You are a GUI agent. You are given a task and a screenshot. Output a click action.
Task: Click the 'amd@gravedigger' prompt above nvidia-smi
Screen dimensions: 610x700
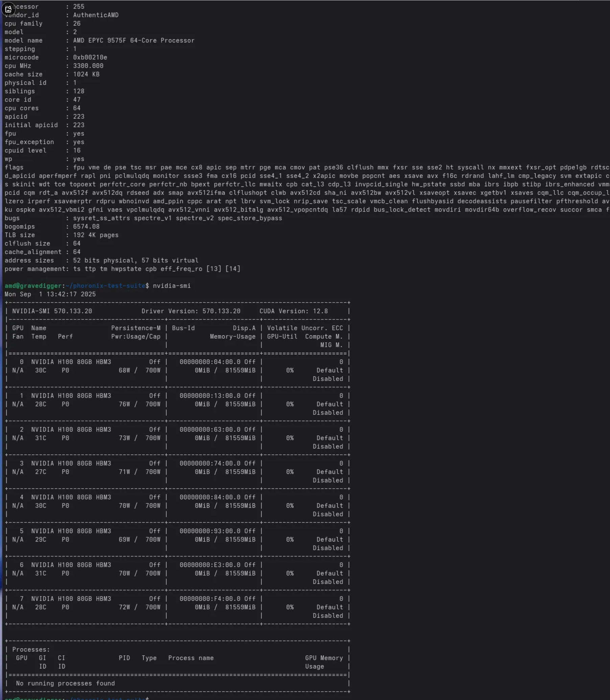tap(33, 286)
